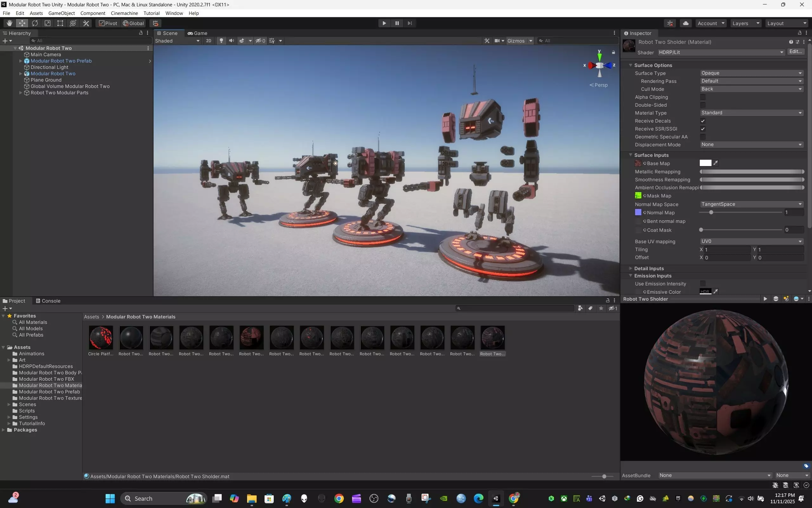Screen dimensions: 812x508
Task: Toggle favorites star in Project toolbar
Action: pyautogui.click(x=601, y=308)
